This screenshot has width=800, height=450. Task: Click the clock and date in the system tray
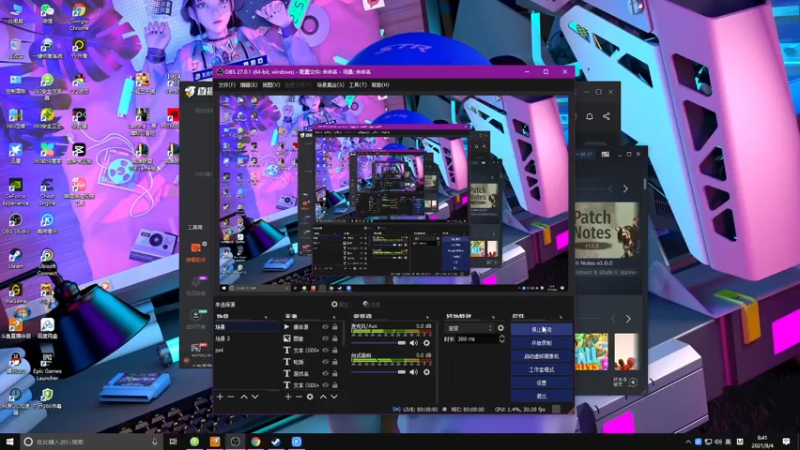[762, 441]
